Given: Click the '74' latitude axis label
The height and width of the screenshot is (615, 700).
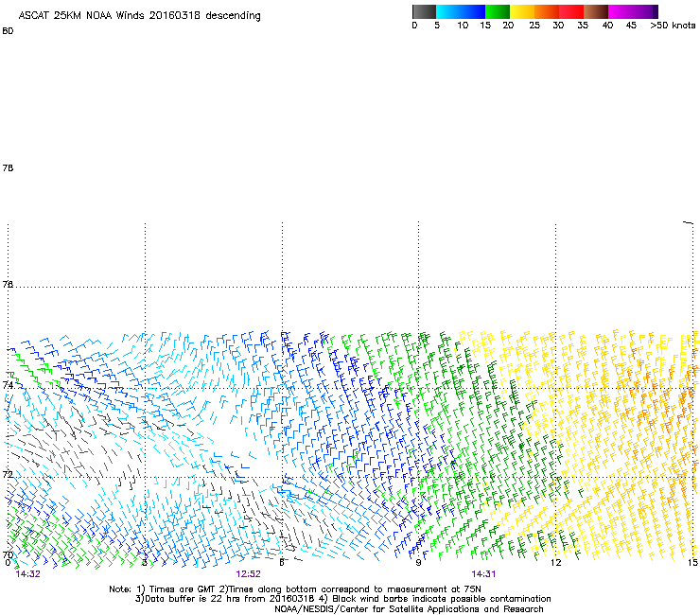Looking at the screenshot, I should [x=8, y=385].
